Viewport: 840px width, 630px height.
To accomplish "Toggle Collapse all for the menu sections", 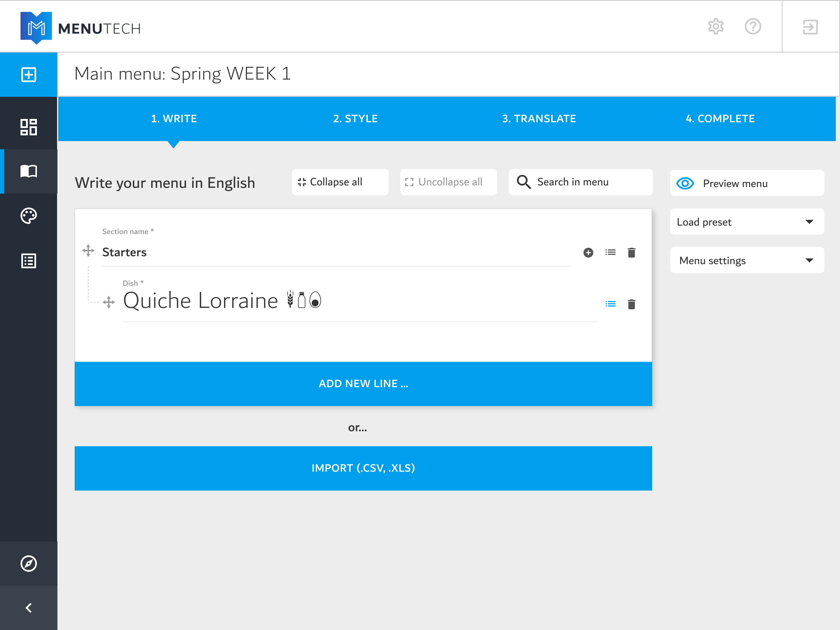I will click(x=340, y=182).
